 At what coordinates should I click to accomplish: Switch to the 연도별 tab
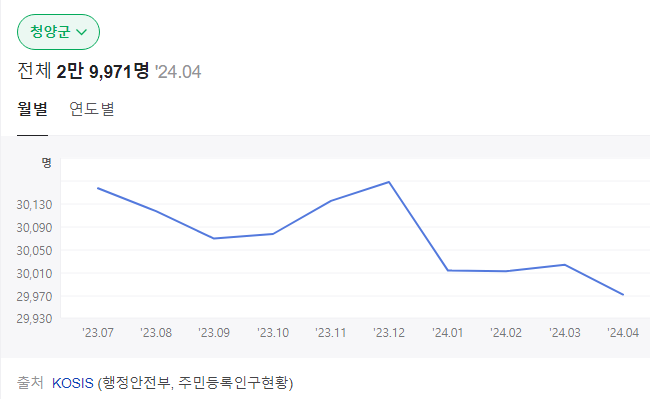(x=92, y=109)
